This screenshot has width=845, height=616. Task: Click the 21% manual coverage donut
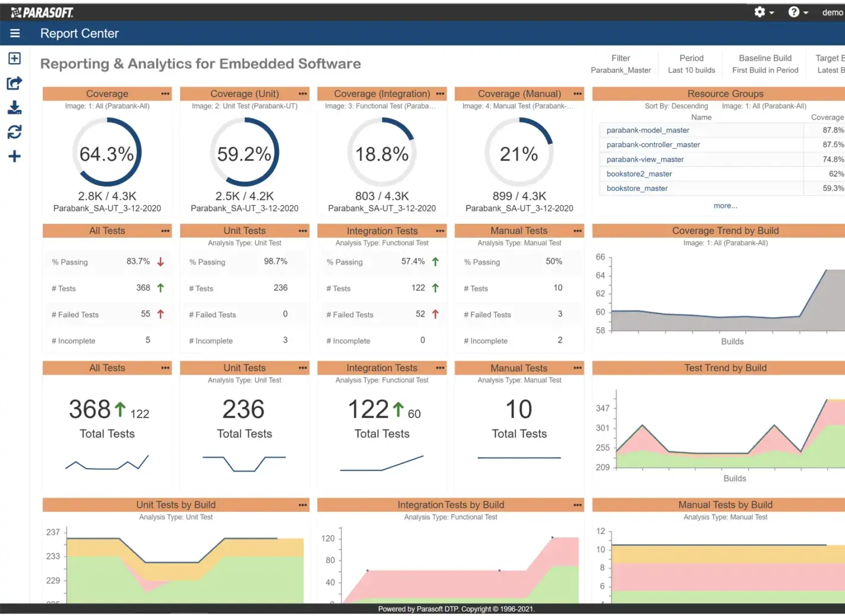click(519, 152)
